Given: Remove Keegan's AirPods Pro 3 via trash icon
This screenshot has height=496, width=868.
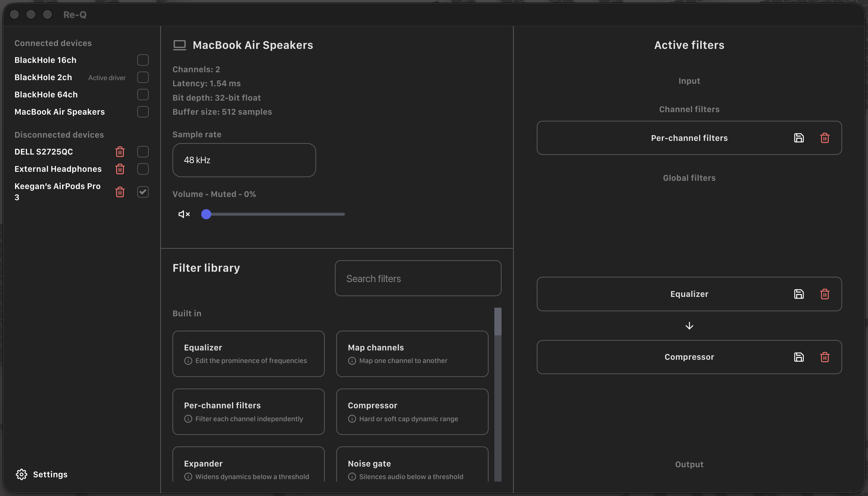Looking at the screenshot, I should (x=120, y=192).
